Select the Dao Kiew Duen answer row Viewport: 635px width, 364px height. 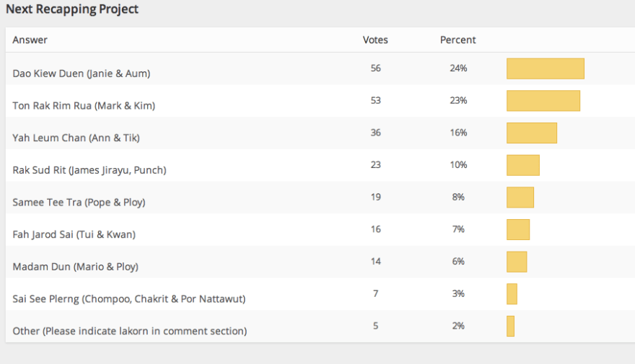82,74
